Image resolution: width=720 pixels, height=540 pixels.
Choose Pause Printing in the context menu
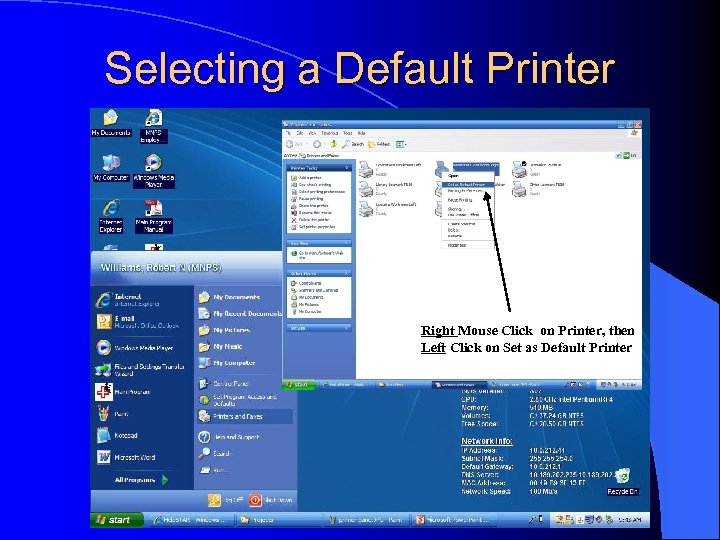(468, 200)
